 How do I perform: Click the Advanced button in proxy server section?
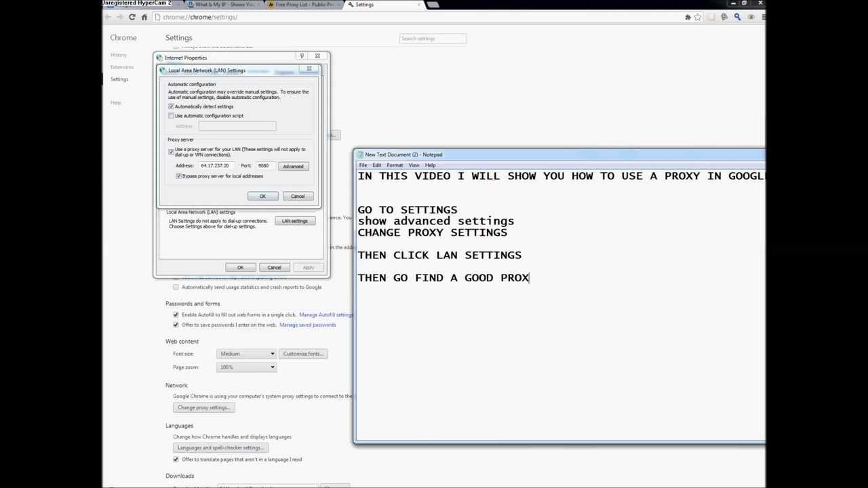click(293, 166)
